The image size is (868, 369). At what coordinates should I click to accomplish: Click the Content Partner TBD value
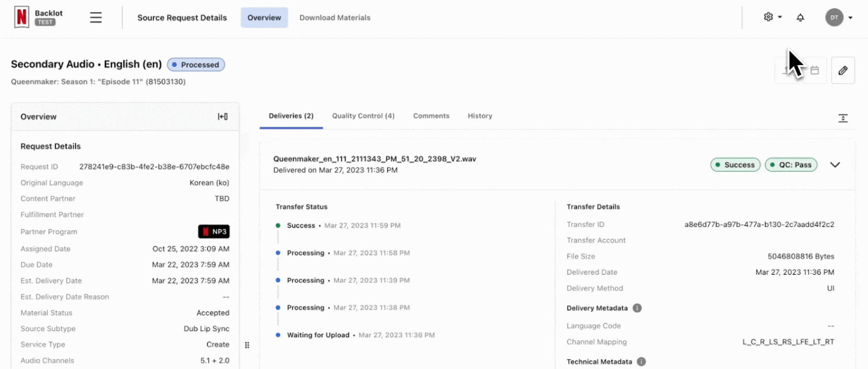click(222, 199)
